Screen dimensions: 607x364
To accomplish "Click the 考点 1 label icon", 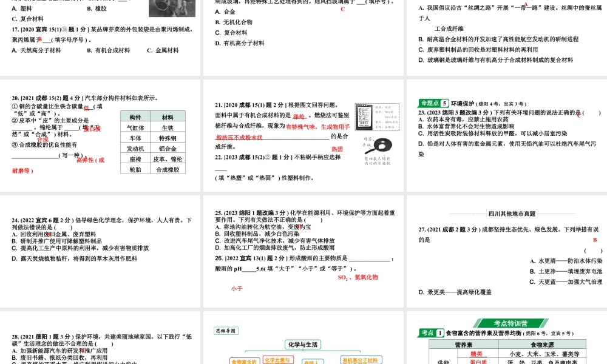I will click(431, 332).
